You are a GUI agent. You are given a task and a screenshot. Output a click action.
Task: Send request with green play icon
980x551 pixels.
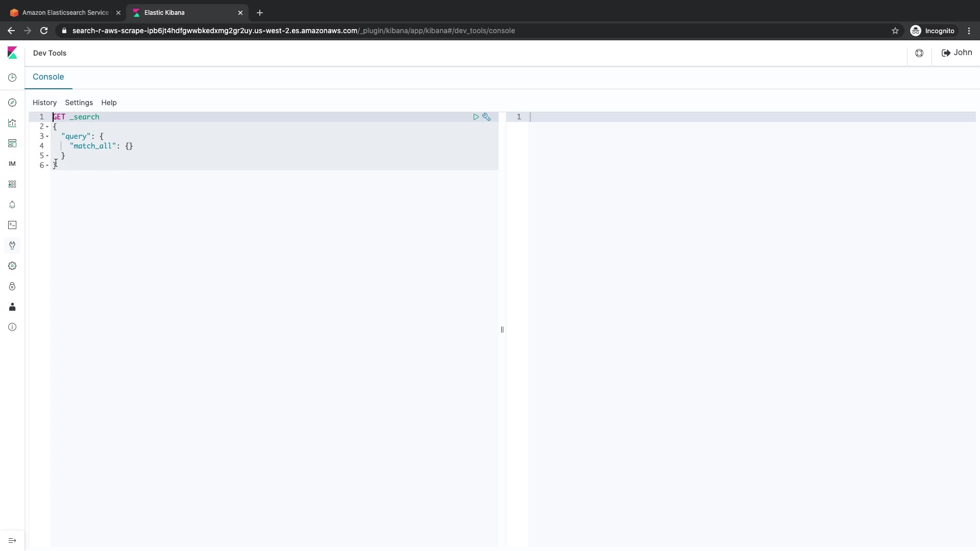coord(476,117)
